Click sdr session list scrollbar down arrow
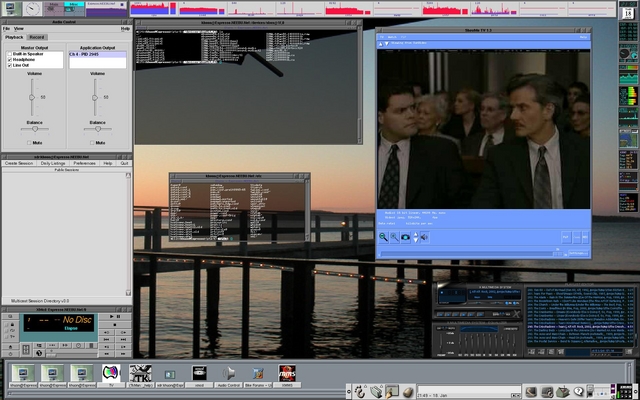 tap(128, 293)
